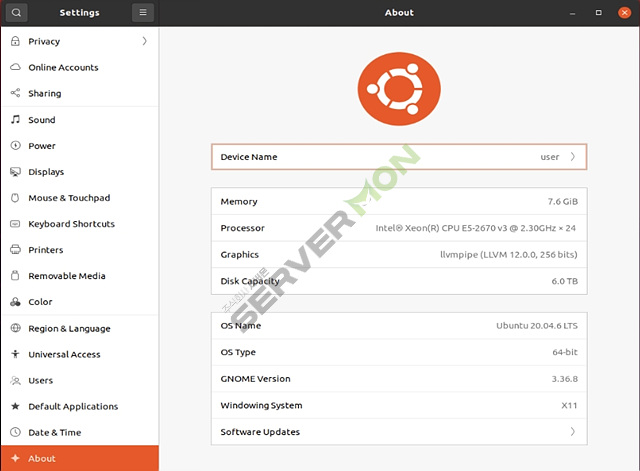Open Device Name chevron arrow
640x471 pixels.
(573, 156)
